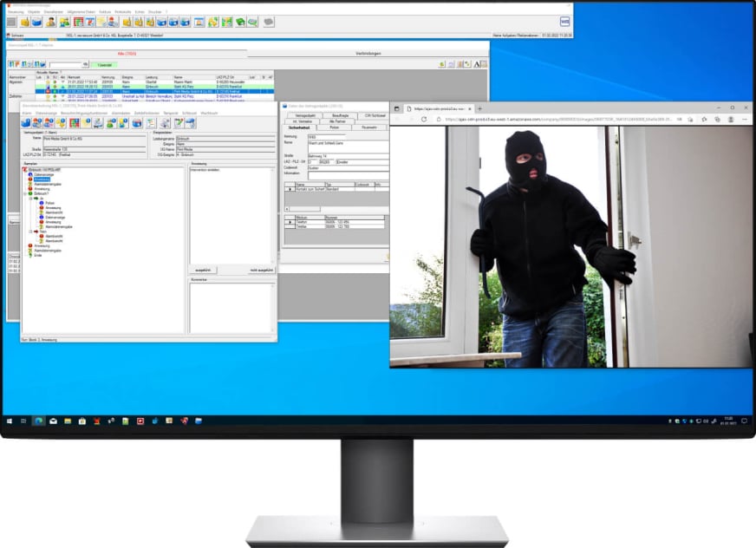Click the 'nicht ausgeführt' button
Viewport: 756px width, 548px height.
tap(262, 271)
